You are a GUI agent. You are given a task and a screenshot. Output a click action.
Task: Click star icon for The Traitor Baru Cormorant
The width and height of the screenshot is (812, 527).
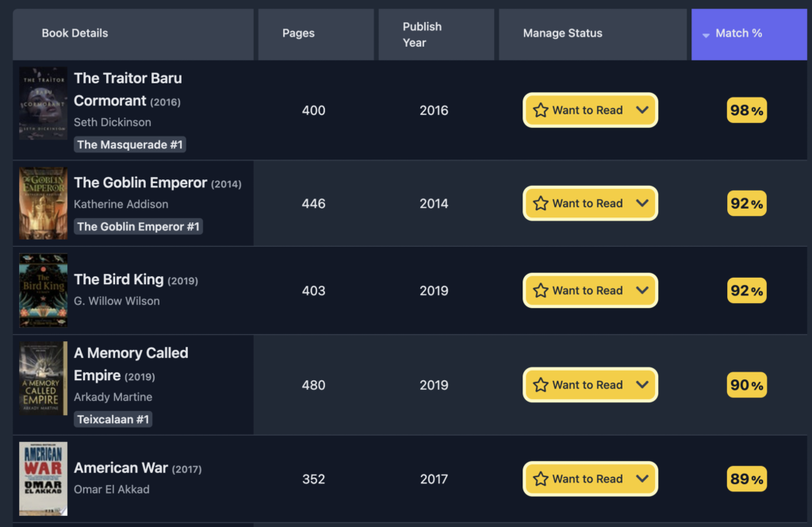coord(540,110)
